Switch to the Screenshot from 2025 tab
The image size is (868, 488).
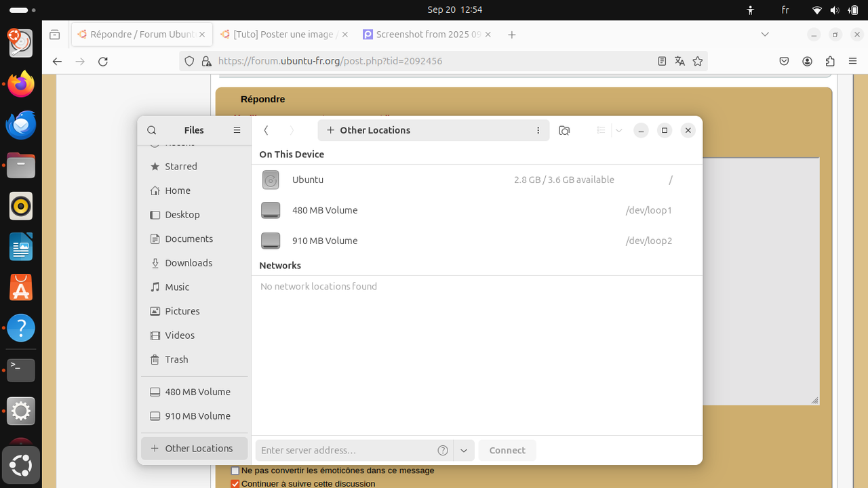pos(426,34)
